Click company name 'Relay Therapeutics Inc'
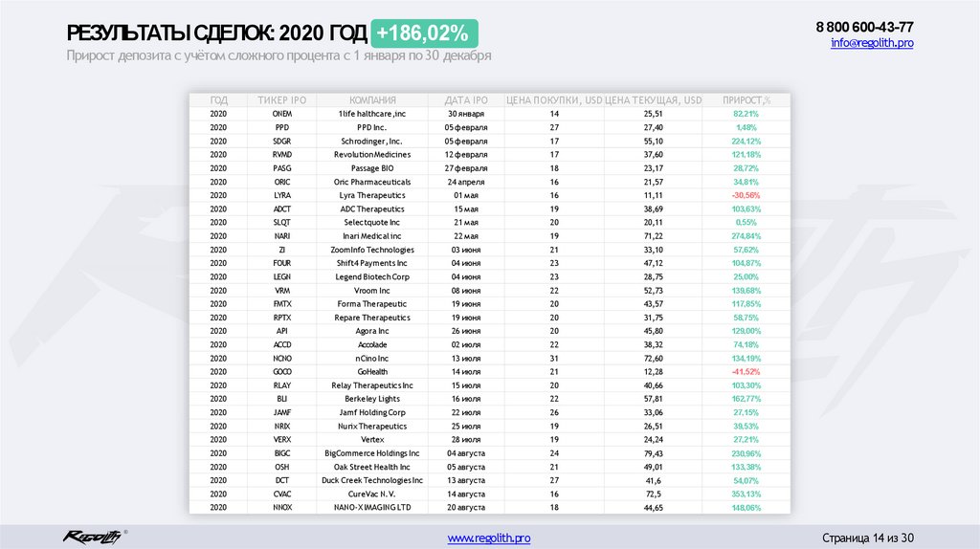 point(372,385)
